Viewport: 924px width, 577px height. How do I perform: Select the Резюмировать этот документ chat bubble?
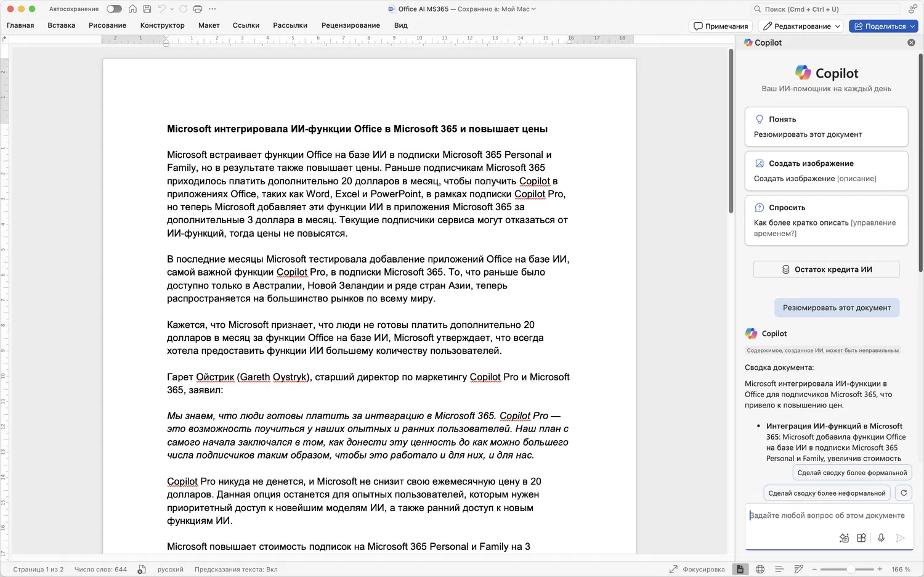[x=837, y=308]
